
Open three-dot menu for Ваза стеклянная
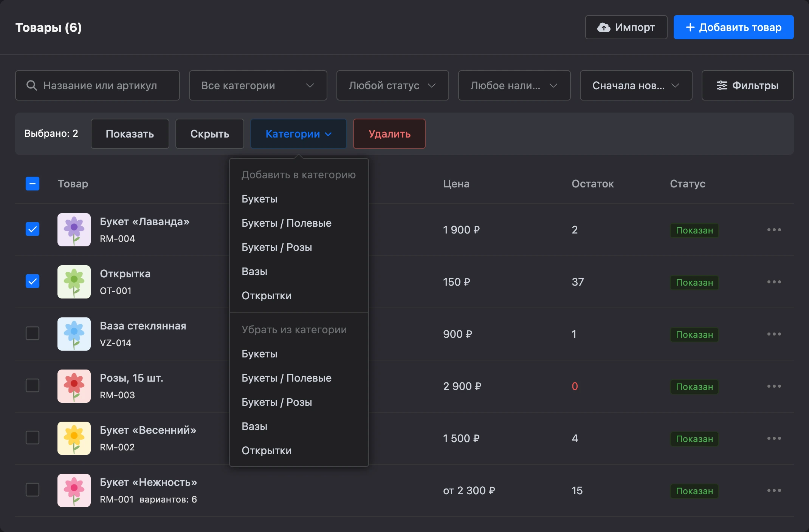pyautogui.click(x=774, y=334)
